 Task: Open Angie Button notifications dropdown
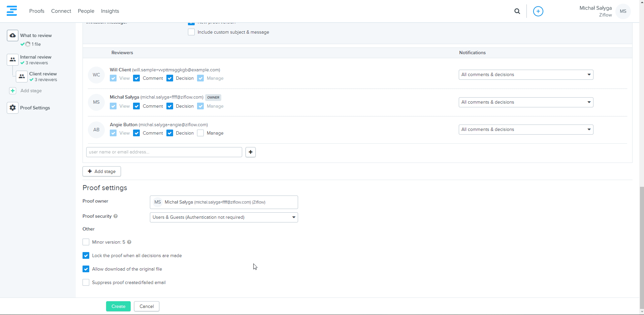pyautogui.click(x=525, y=130)
